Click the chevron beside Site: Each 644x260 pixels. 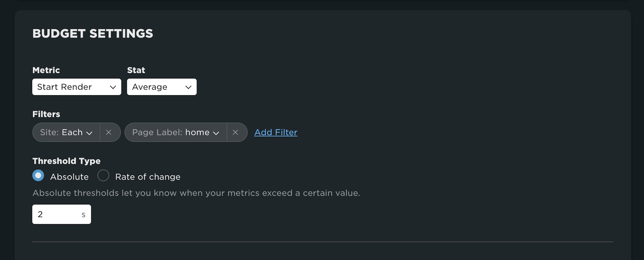89,133
